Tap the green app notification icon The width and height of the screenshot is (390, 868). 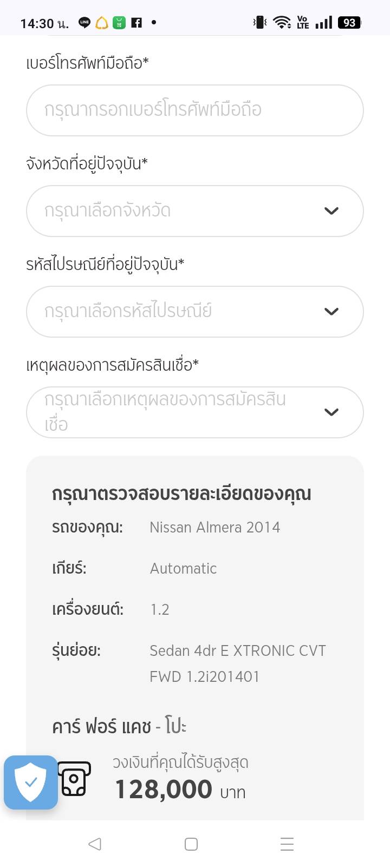(119, 23)
